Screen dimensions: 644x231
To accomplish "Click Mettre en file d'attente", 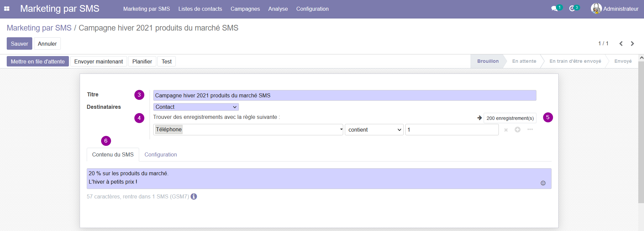I will point(38,61).
